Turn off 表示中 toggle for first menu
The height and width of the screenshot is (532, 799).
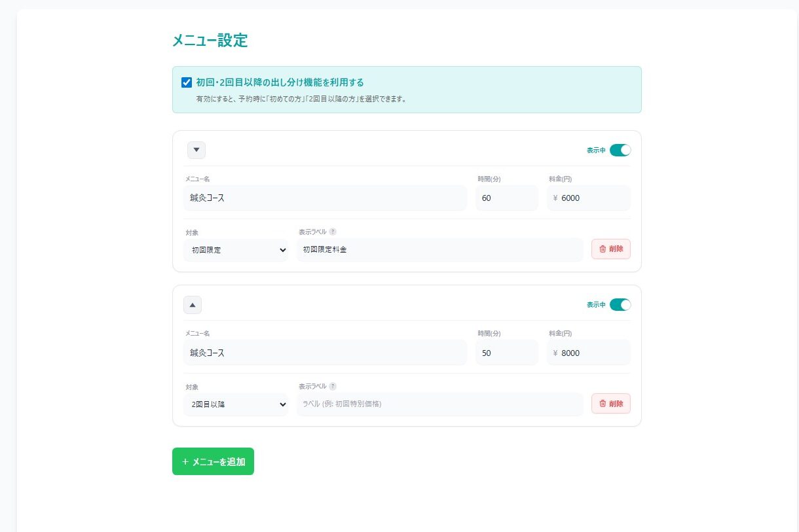click(620, 150)
